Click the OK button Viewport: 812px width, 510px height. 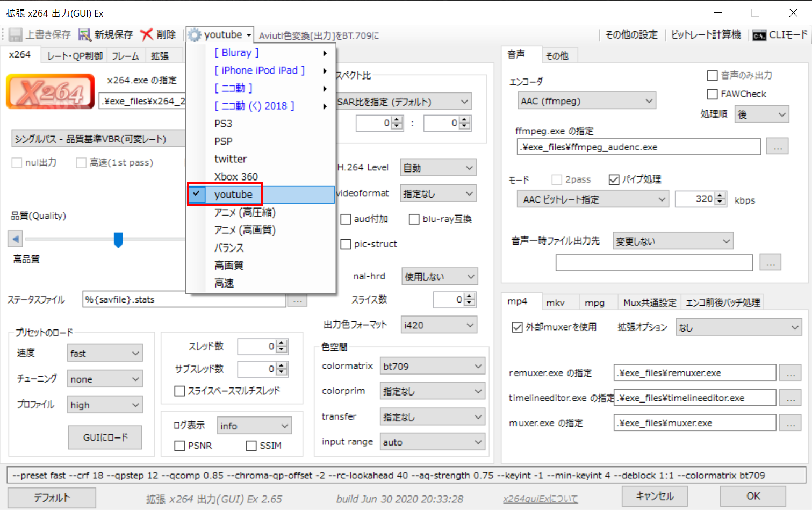pyautogui.click(x=752, y=496)
